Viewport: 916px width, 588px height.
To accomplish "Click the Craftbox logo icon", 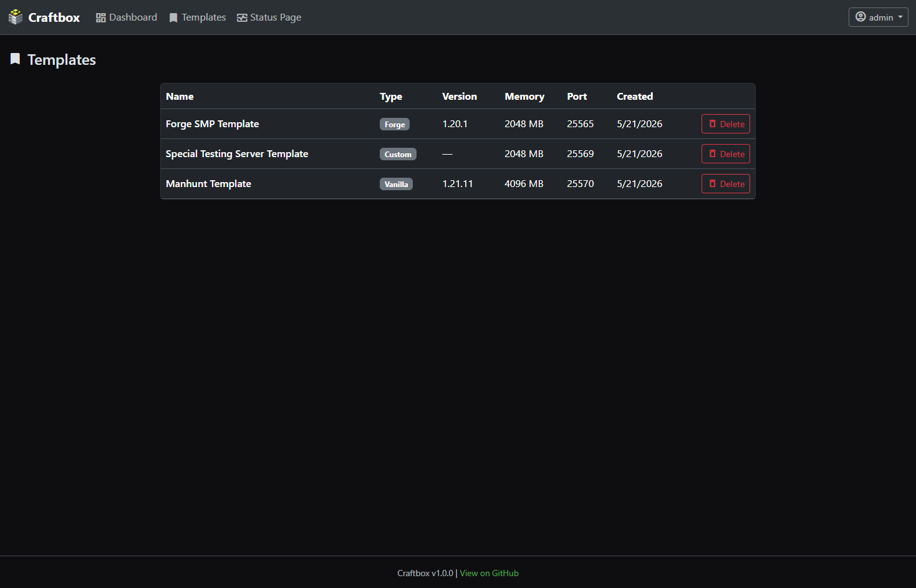I will click(16, 17).
